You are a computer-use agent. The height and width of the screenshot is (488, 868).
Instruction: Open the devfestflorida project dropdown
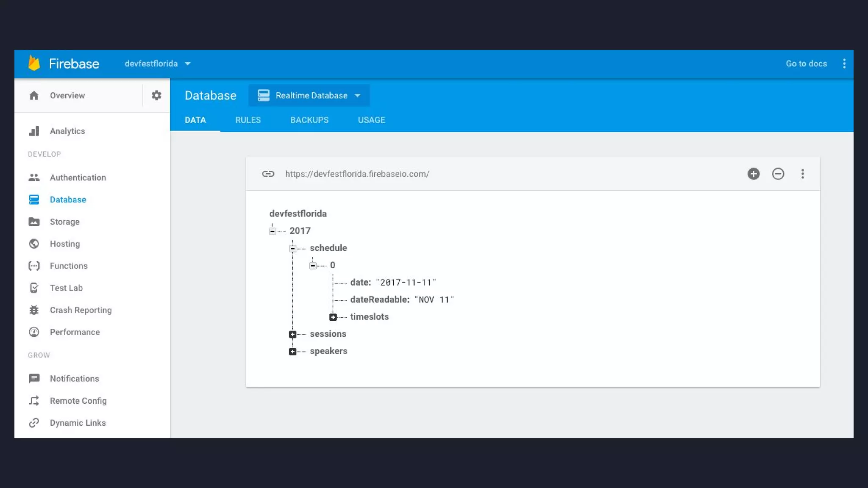pos(157,64)
